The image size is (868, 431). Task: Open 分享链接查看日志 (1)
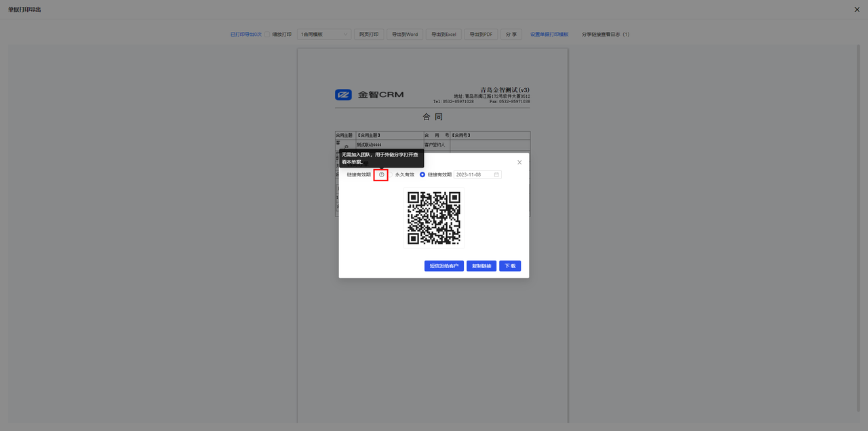(606, 34)
